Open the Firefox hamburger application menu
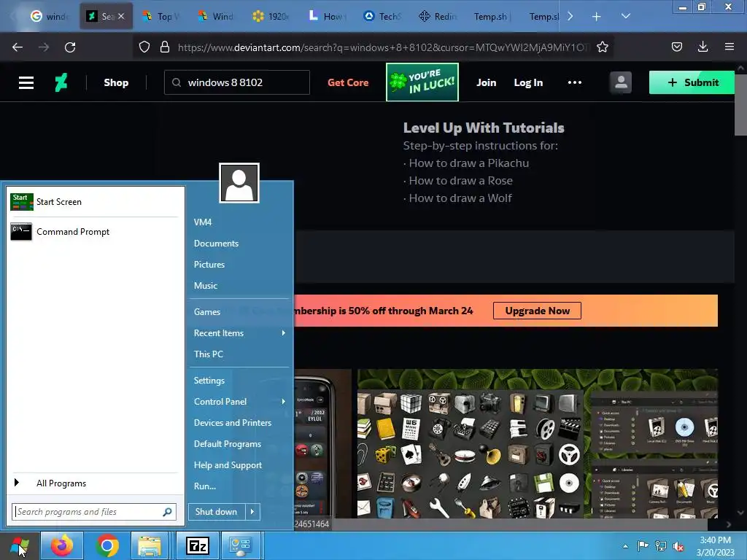This screenshot has width=747, height=560. pos(729,47)
